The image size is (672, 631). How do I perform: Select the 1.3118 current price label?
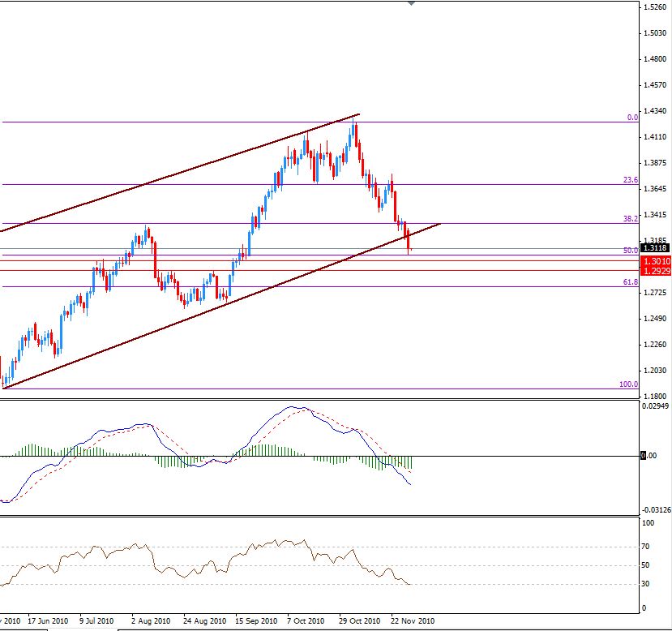click(654, 248)
